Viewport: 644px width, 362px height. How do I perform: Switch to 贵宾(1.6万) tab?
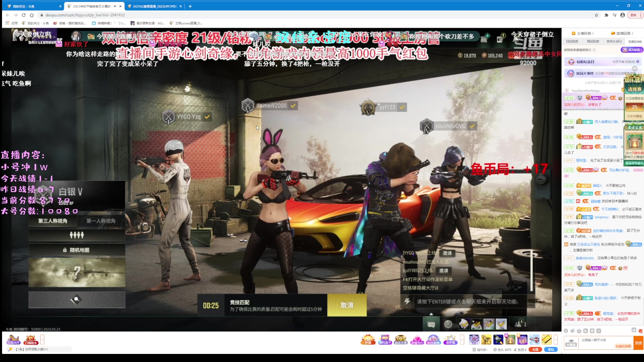pos(614,42)
